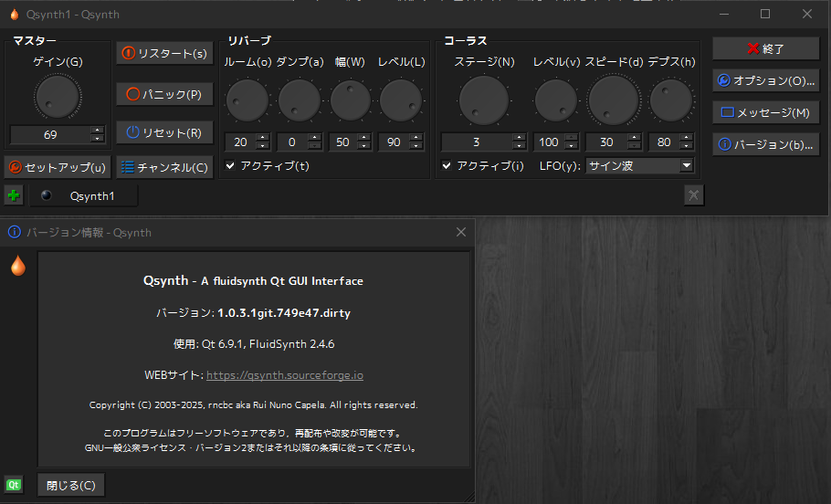The image size is (831, 504).
Task: Click the master ゲイン(G) gain knob
Action: (x=58, y=97)
